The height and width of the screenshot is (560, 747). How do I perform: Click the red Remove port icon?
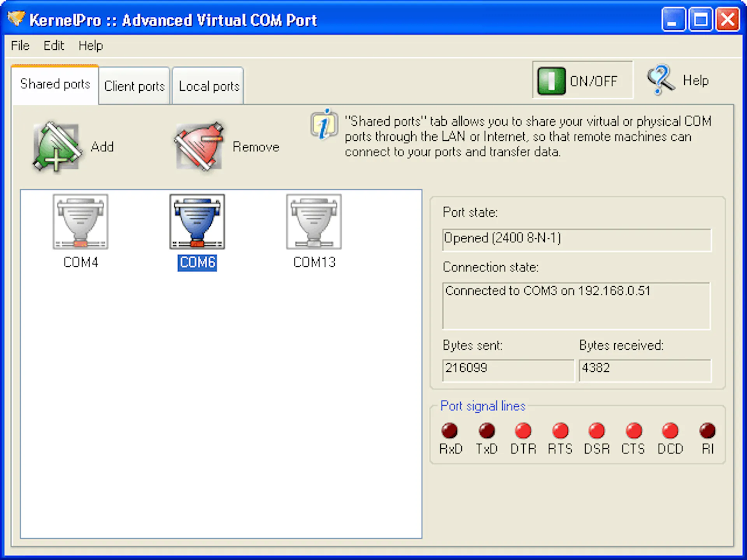pos(199,147)
